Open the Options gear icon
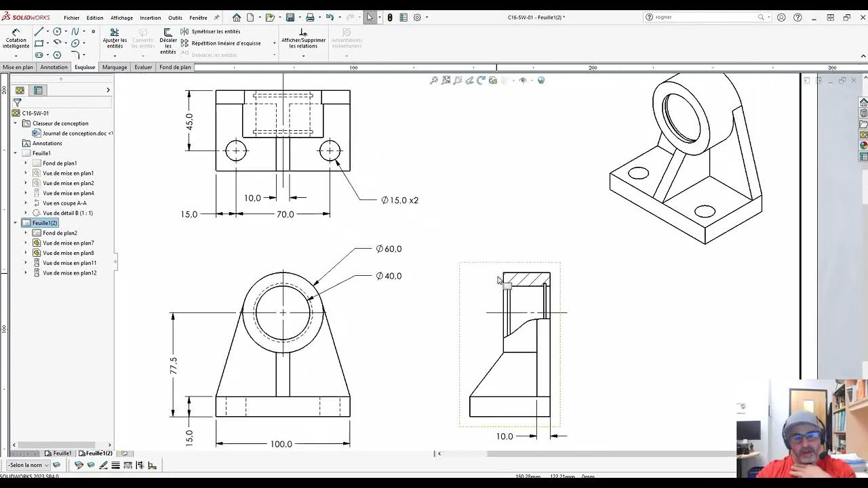 417,18
